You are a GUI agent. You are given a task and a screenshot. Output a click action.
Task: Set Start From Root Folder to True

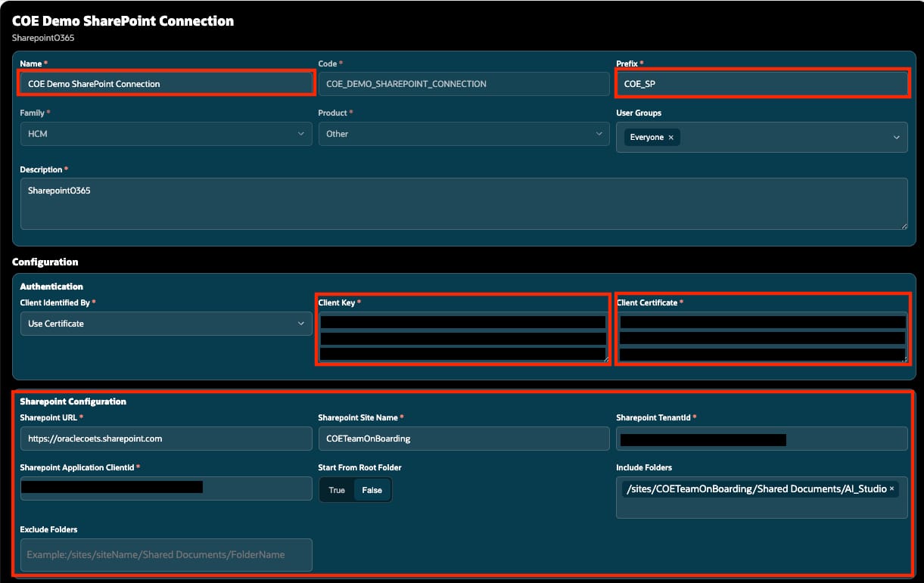[337, 490]
